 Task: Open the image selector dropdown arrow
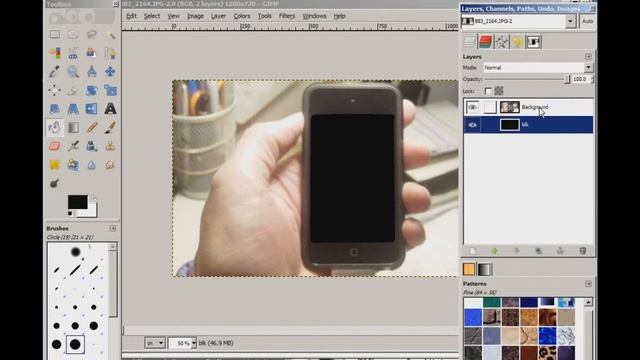pos(570,21)
